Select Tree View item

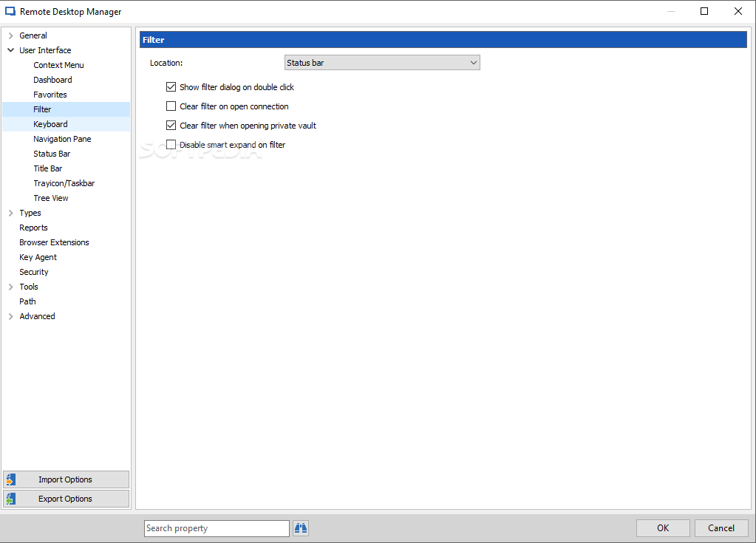[51, 198]
